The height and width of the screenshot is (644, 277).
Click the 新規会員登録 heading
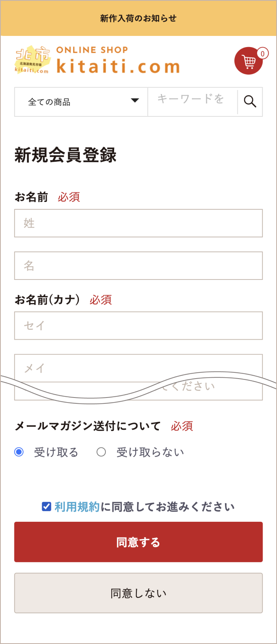click(66, 155)
